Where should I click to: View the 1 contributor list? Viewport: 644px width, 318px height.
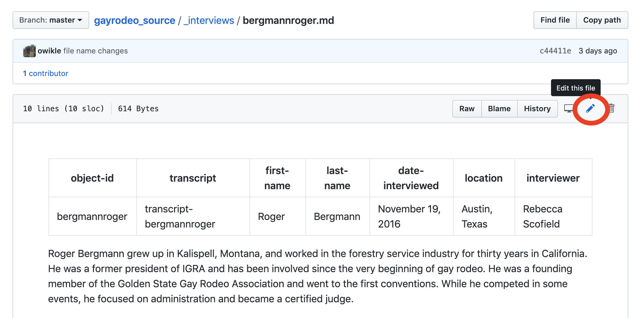(46, 73)
